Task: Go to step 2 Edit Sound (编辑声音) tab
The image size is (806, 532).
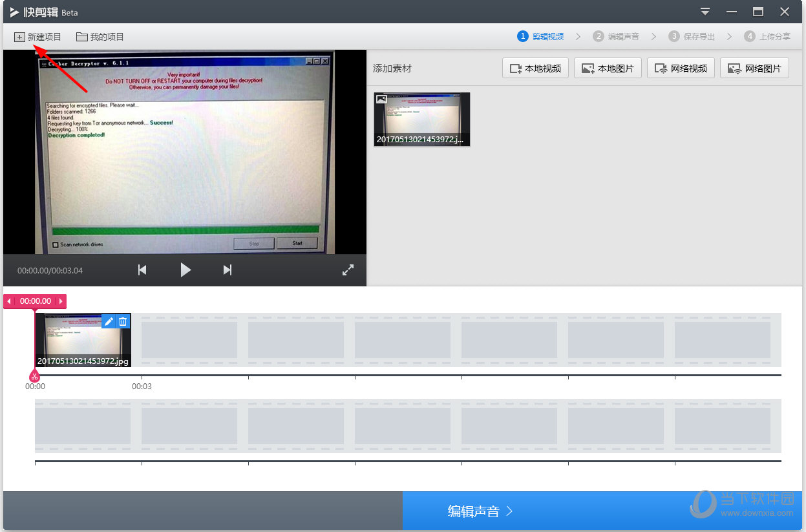Action: coord(617,37)
